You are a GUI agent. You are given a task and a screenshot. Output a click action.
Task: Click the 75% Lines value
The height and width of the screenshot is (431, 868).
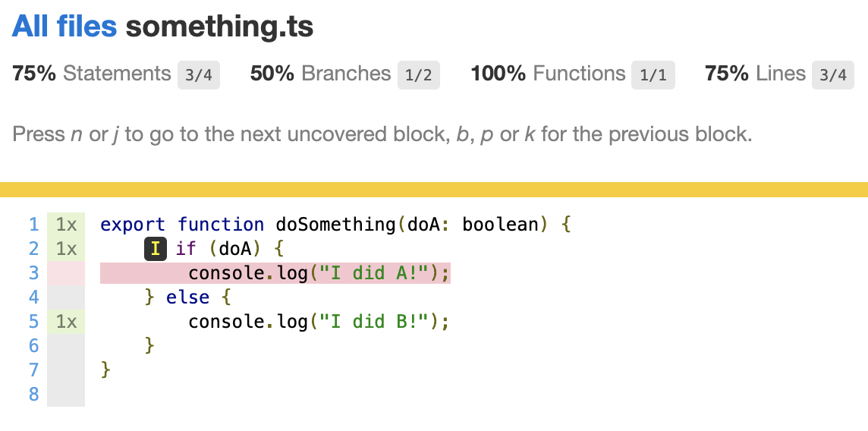[727, 74]
